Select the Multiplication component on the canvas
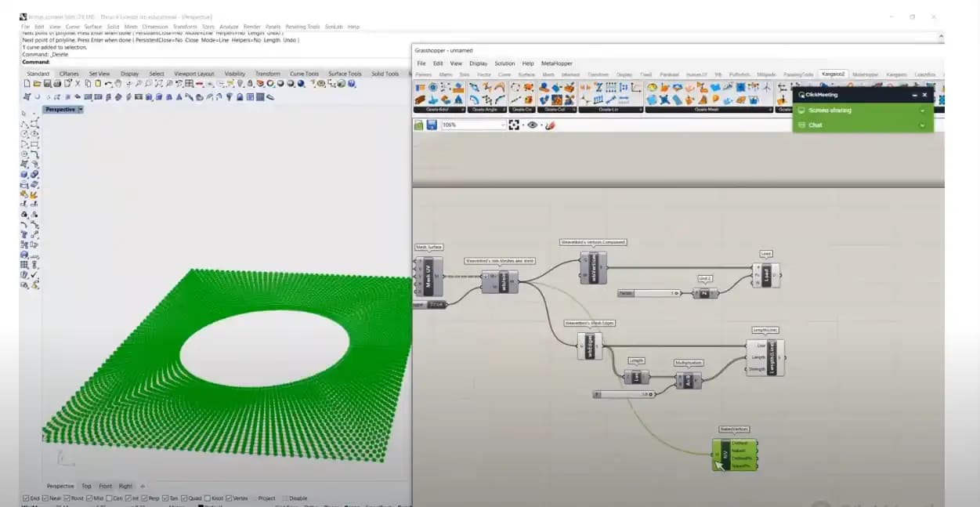 [689, 381]
